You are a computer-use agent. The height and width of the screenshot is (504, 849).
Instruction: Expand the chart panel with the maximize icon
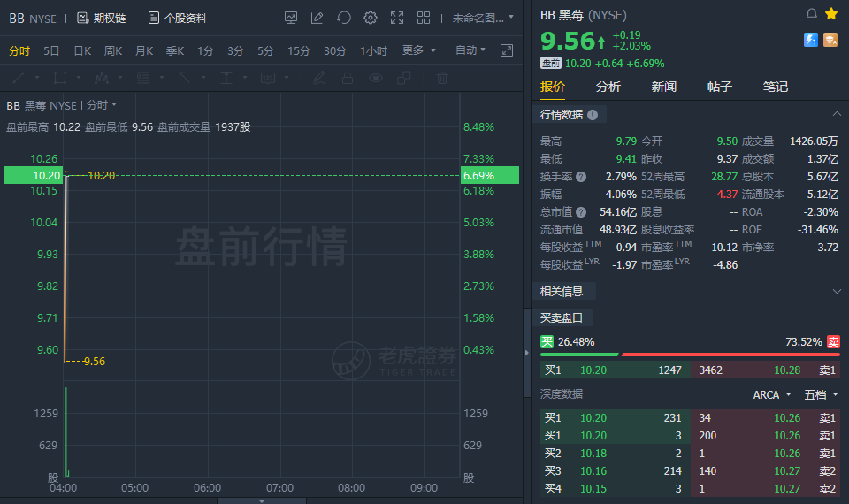pyautogui.click(x=506, y=50)
